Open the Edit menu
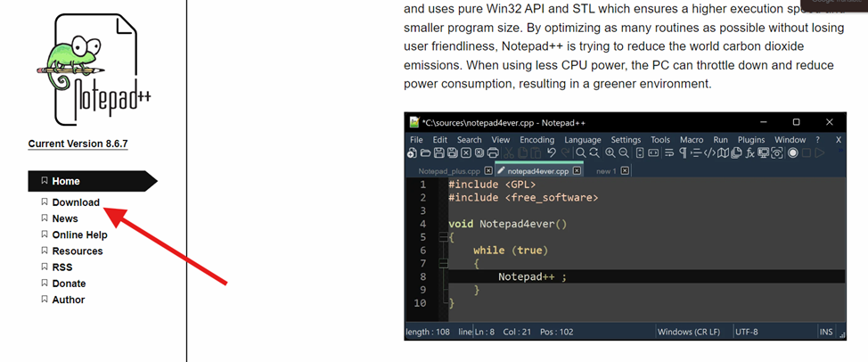Screen dimensions: 868x362 (440, 139)
